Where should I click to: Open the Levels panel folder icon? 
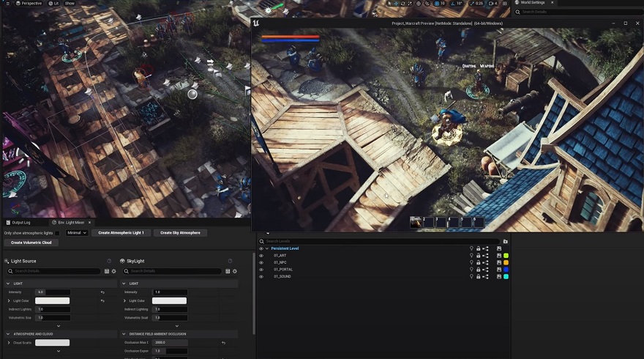point(506,241)
